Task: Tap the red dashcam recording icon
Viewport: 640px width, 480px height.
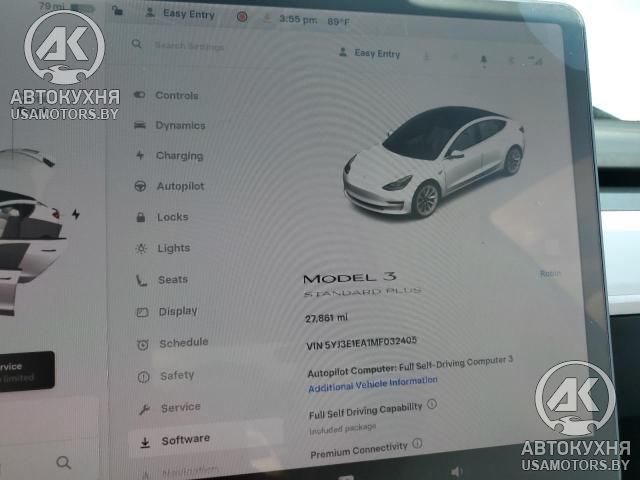Action: click(242, 17)
